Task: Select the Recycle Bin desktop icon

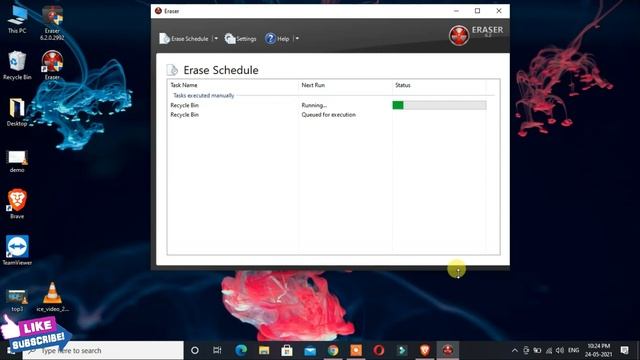Action: 17,65
